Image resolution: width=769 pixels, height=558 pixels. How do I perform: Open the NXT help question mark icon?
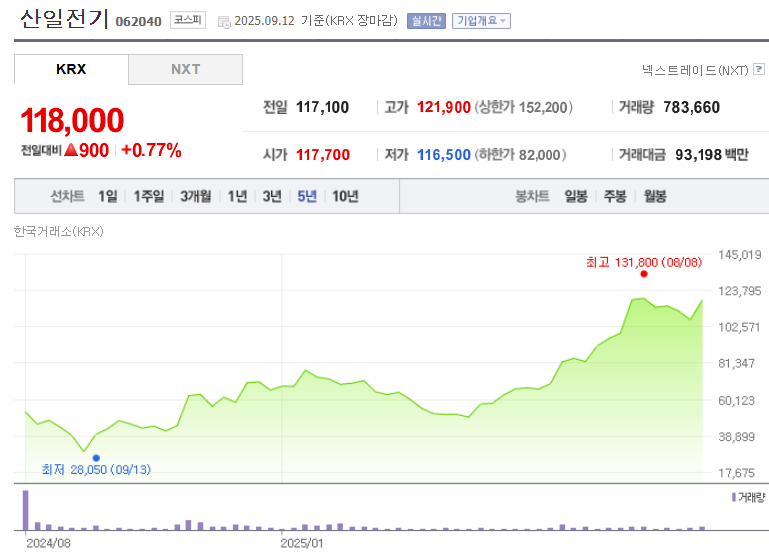(x=759, y=69)
